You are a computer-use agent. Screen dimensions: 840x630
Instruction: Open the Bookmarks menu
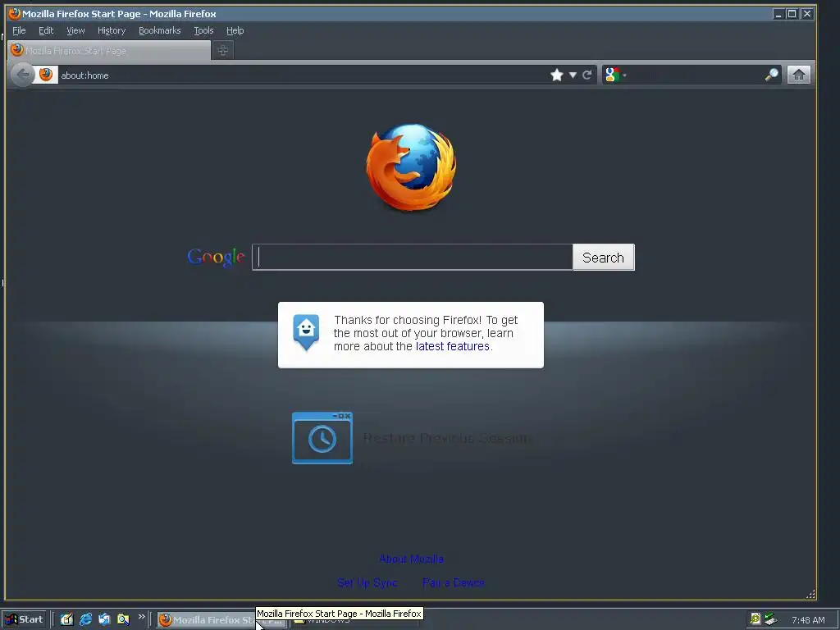(160, 30)
